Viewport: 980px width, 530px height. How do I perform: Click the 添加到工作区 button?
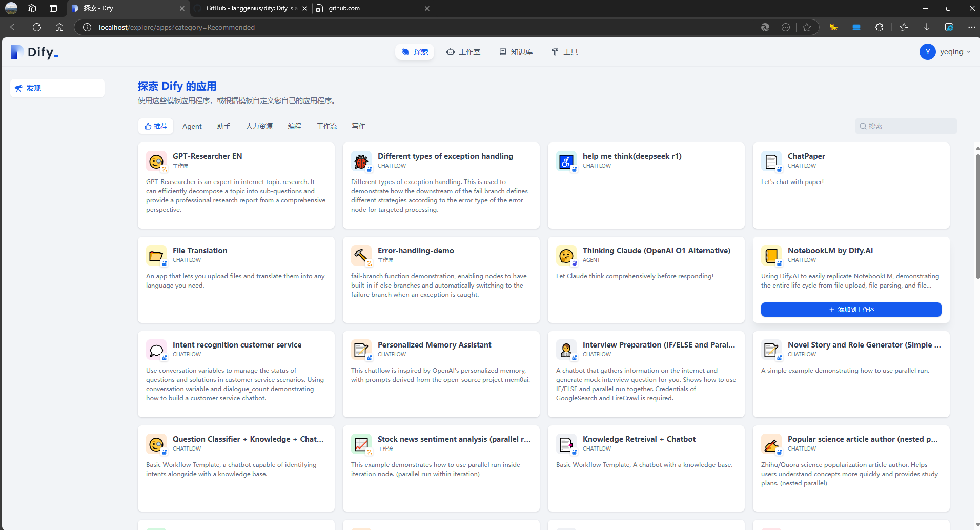pyautogui.click(x=851, y=310)
